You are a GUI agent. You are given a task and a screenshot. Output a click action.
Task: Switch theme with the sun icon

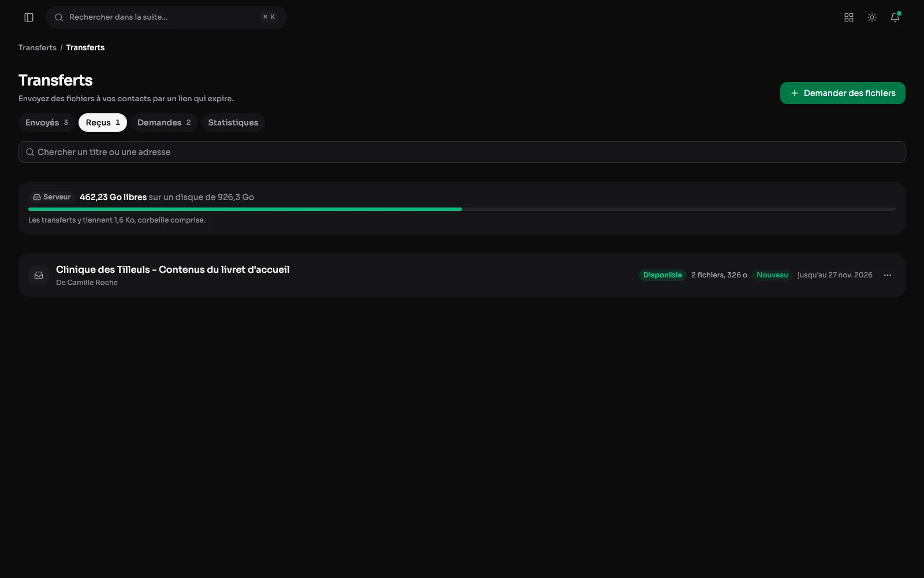872,17
